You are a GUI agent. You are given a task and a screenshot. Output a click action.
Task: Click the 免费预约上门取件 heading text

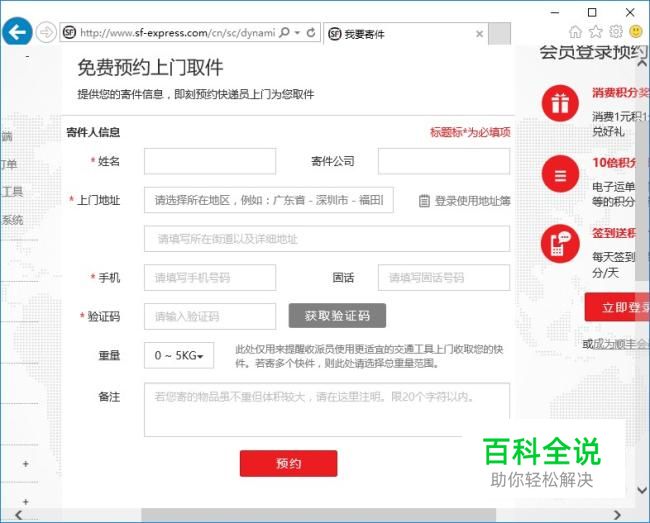[150, 68]
